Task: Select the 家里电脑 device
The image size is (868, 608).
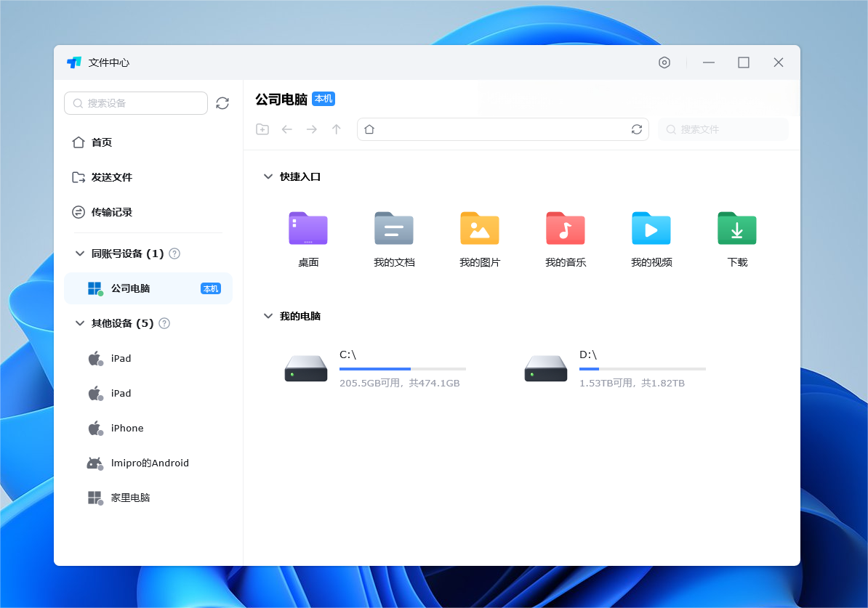Action: [148, 498]
